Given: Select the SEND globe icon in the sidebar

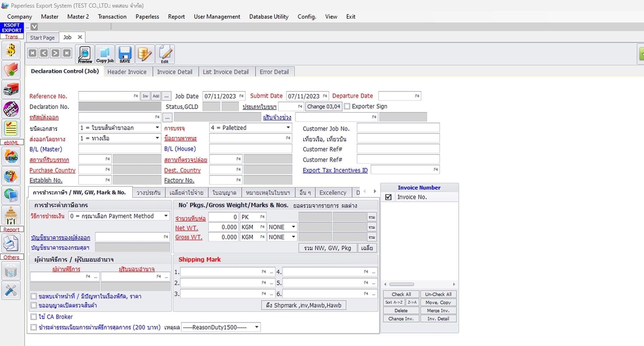Looking at the screenshot, I should coord(11,156).
